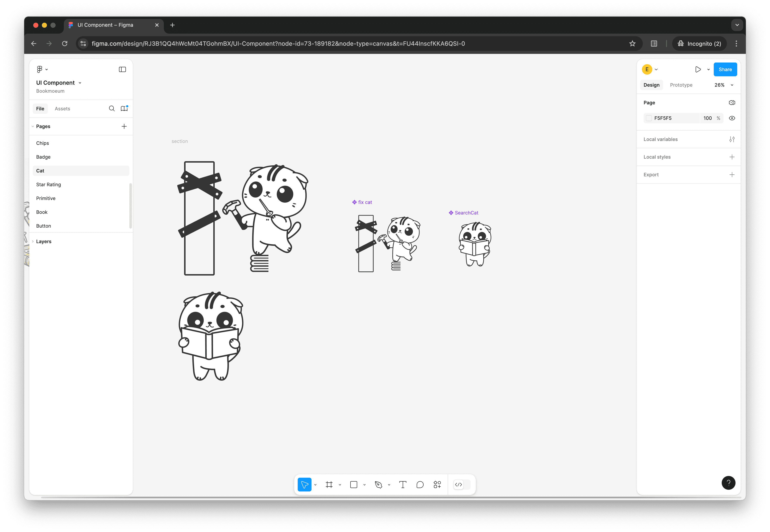Expand Move tool options dropdown
770x532 pixels.
pyautogui.click(x=315, y=485)
